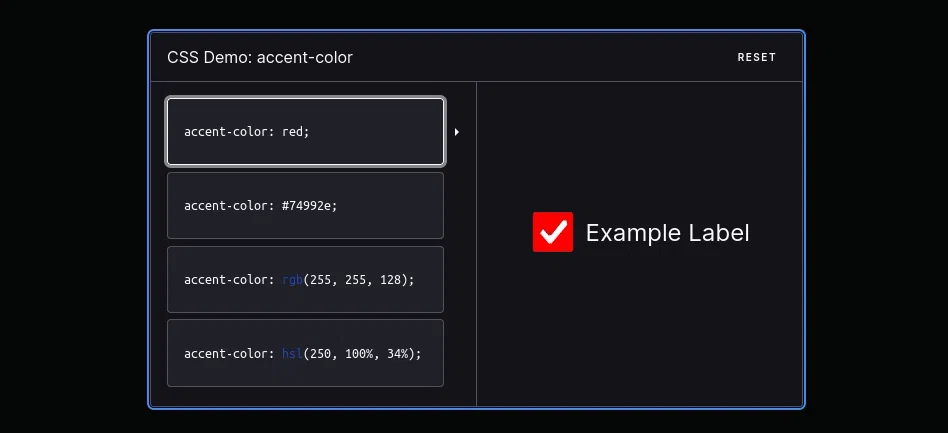
Task: Click the RESET button
Action: (756, 57)
